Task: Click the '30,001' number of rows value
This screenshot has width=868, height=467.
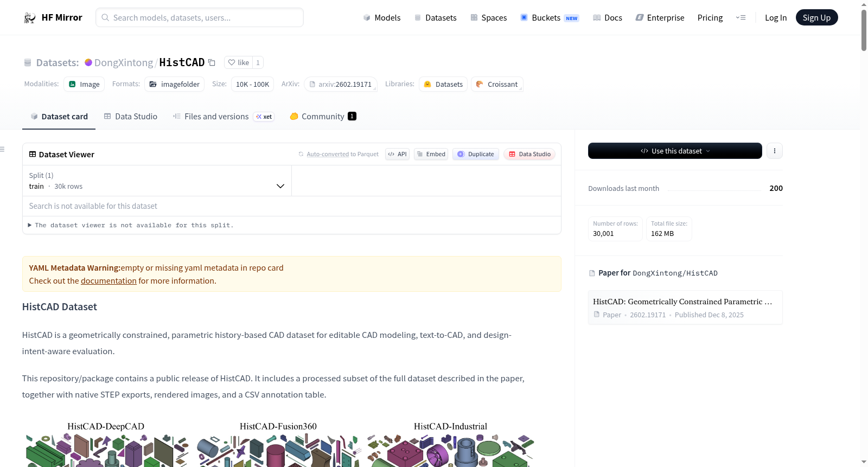Action: coord(603,234)
